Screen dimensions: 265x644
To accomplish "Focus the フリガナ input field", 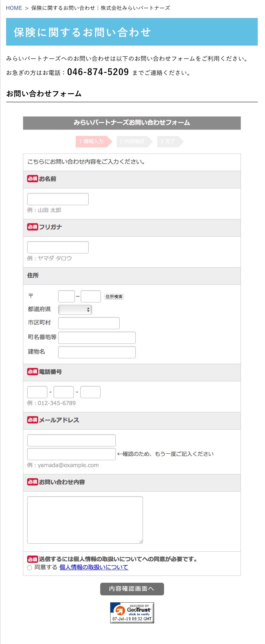I will coord(58,247).
